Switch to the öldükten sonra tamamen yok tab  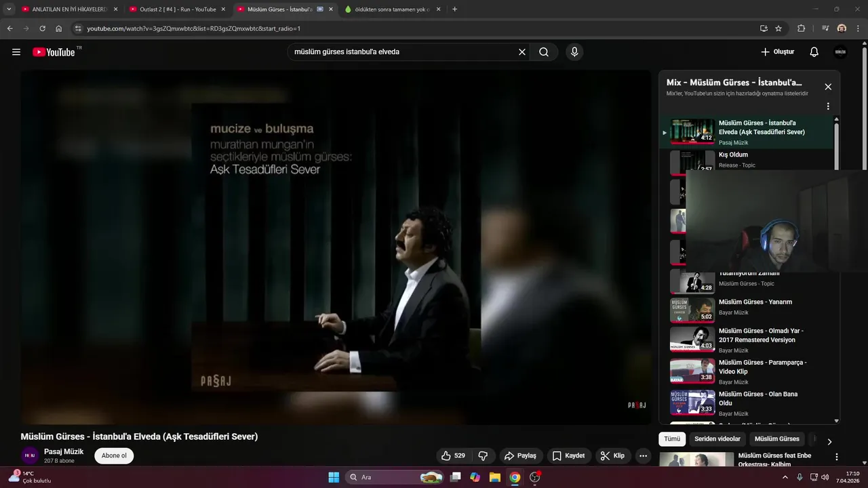pos(393,9)
